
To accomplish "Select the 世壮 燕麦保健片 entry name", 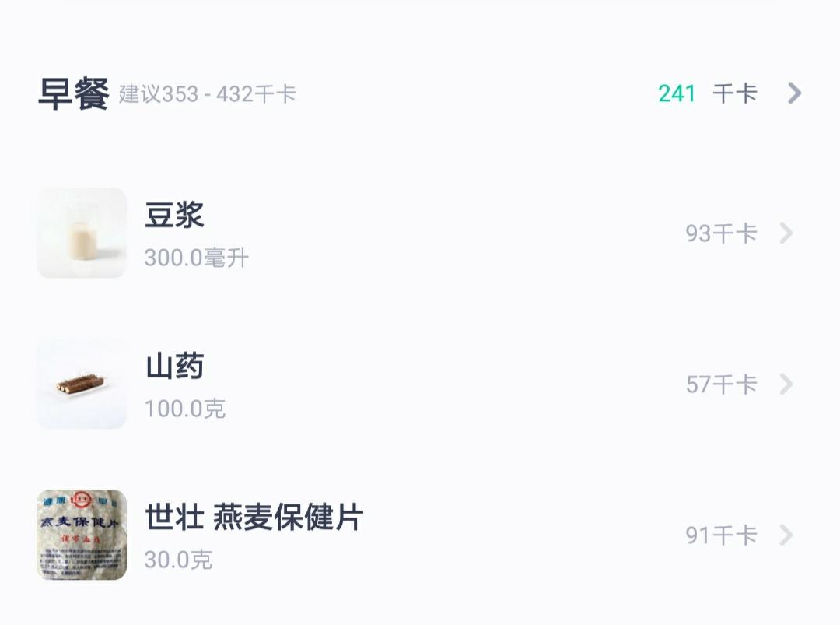I will [x=254, y=518].
